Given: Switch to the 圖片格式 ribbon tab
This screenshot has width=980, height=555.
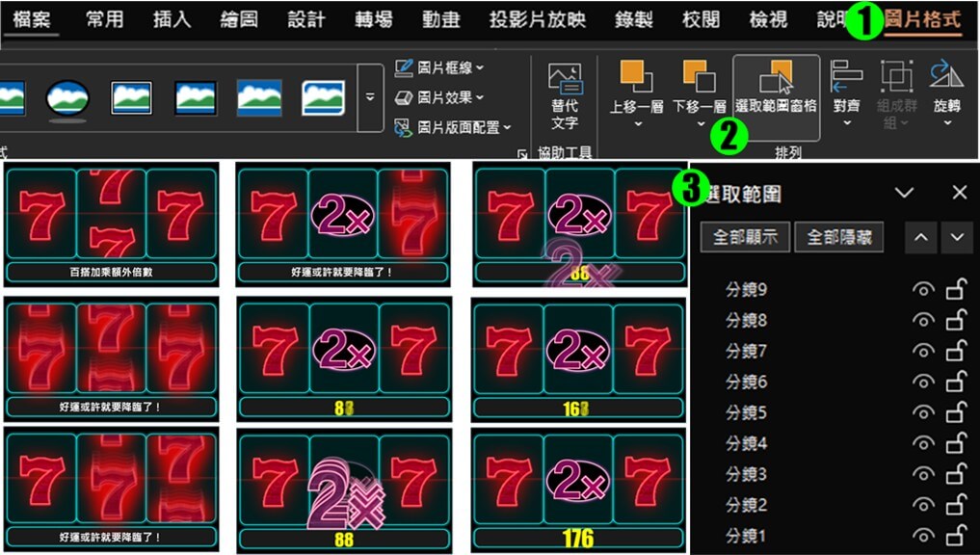Looking at the screenshot, I should [x=921, y=19].
